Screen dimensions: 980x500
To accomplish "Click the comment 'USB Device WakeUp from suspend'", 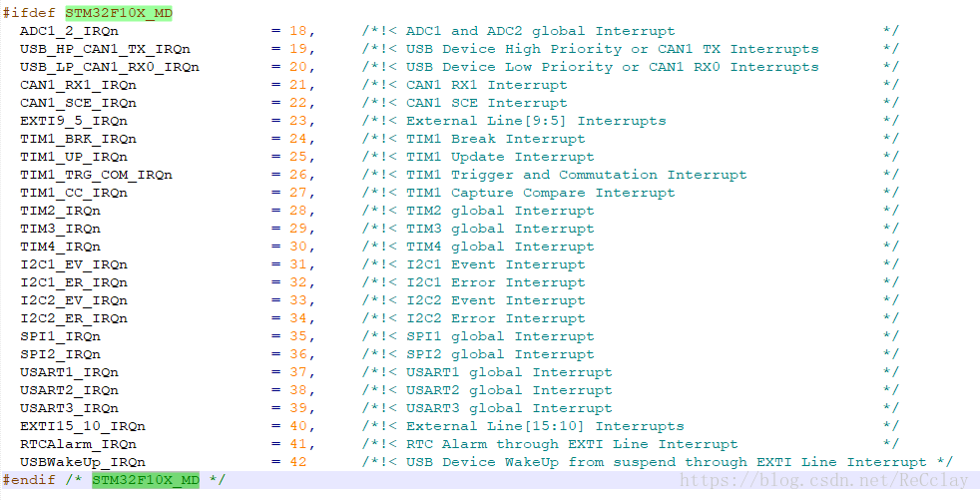I will [541, 463].
